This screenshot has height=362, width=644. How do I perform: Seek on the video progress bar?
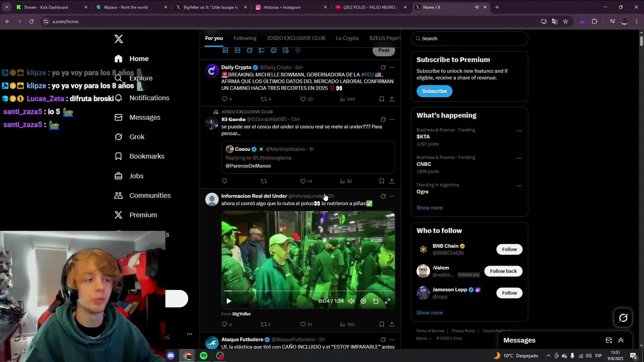[308, 291]
